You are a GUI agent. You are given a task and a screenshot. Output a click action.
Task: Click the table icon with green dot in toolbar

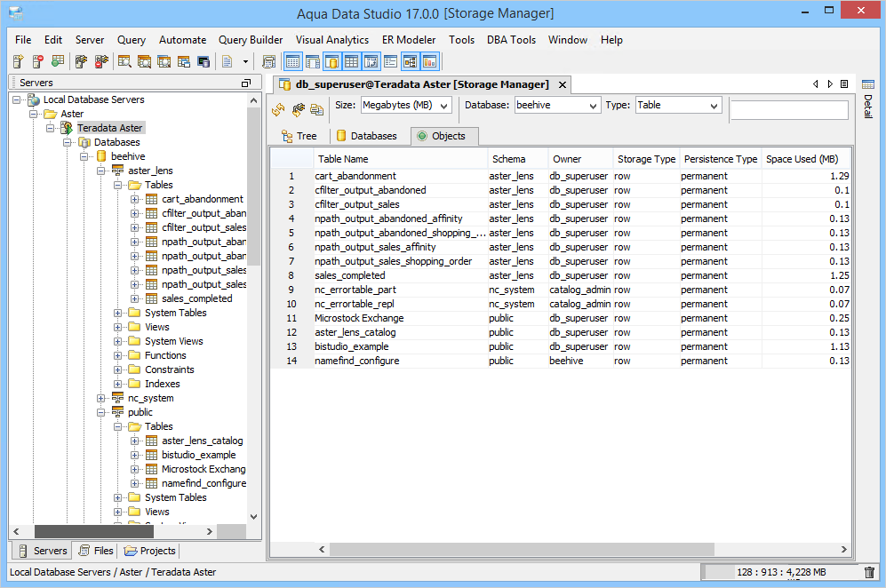coord(58,61)
